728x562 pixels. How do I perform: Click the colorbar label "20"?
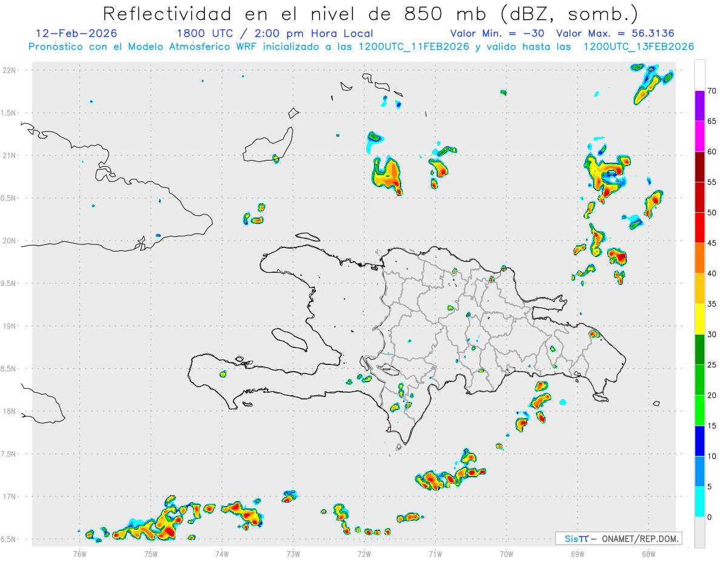click(x=712, y=395)
